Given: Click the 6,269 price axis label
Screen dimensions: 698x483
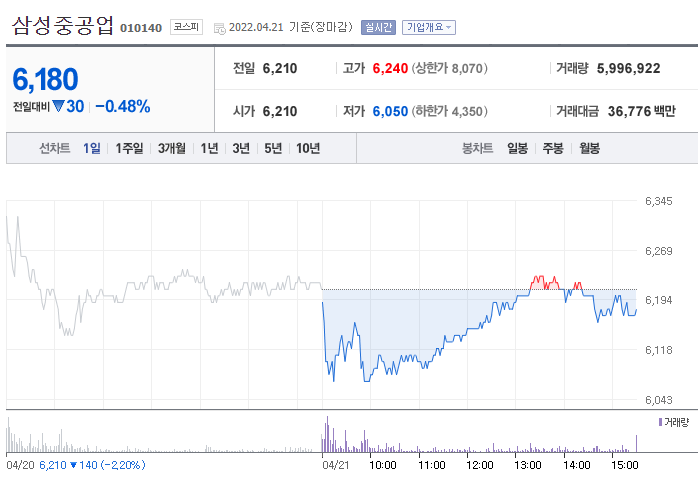Looking at the screenshot, I should tap(659, 251).
